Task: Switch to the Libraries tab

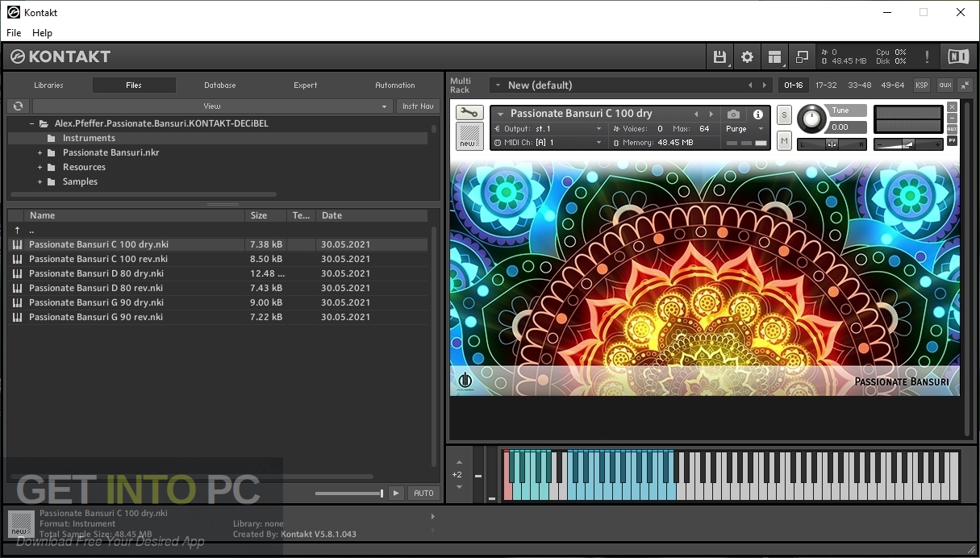Action: [x=48, y=85]
